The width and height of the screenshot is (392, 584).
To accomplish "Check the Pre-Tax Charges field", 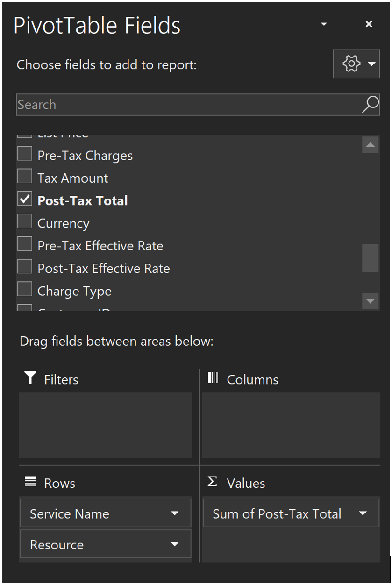I will (x=25, y=154).
